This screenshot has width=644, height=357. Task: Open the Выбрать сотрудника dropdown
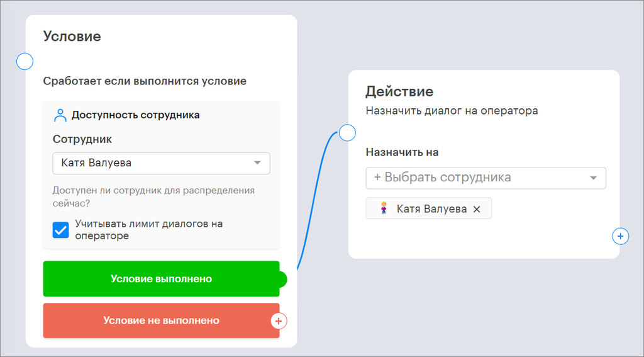(x=486, y=178)
